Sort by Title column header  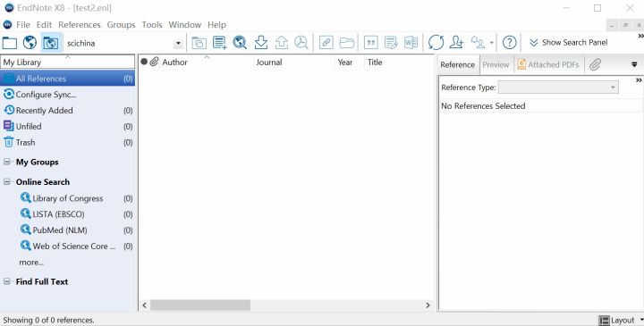tap(375, 63)
